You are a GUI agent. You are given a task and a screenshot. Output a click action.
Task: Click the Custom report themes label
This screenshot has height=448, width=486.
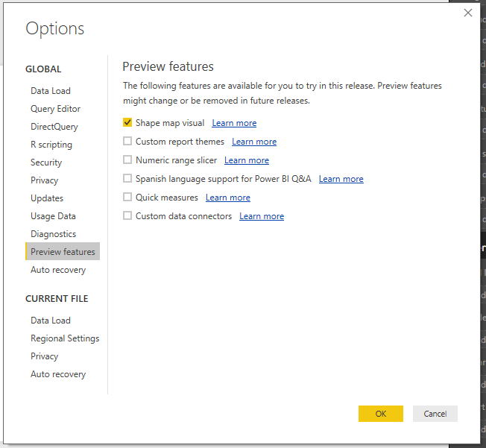180,142
